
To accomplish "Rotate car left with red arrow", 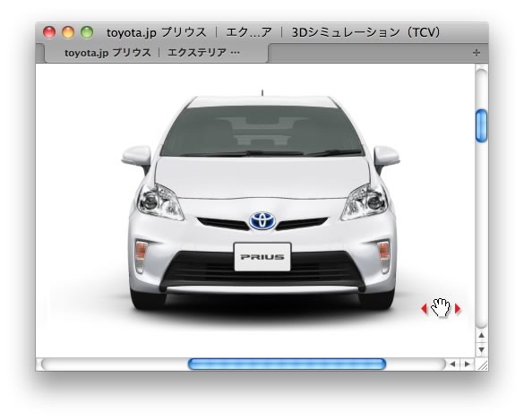I will (x=425, y=308).
